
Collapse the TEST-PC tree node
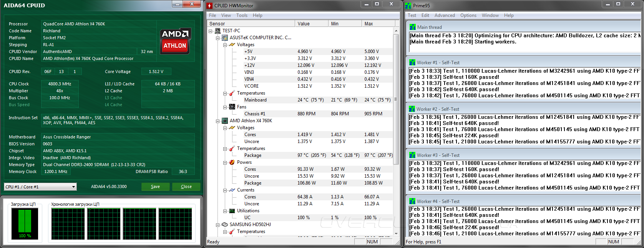pos(210,31)
